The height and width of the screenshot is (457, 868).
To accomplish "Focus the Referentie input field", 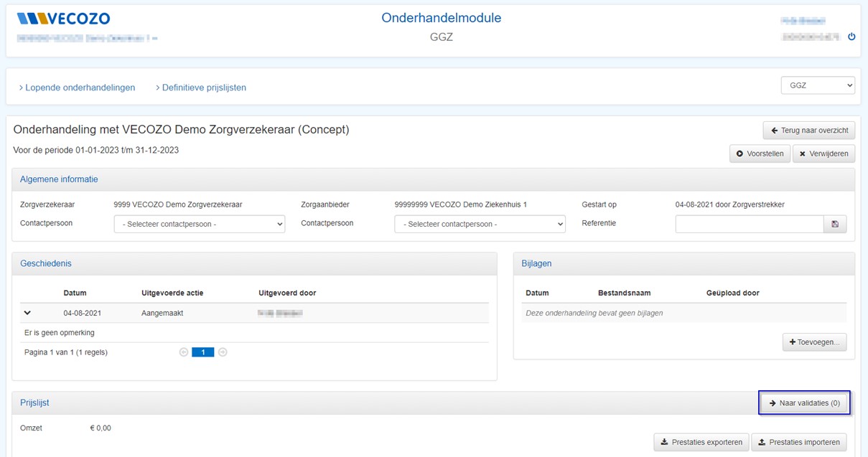I will click(x=750, y=224).
